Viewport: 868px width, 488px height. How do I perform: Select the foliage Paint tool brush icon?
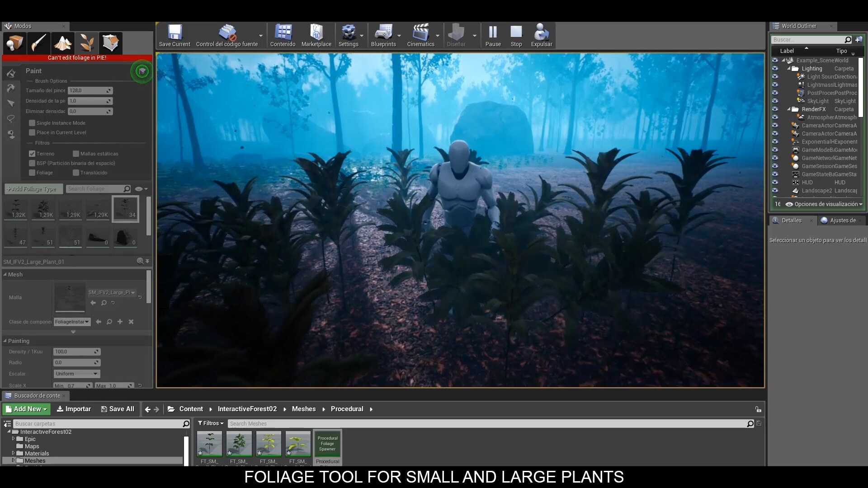click(x=11, y=73)
